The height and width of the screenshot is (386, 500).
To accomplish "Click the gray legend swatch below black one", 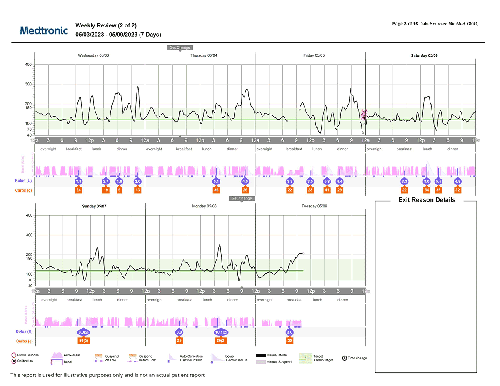I will pyautogui.click(x=261, y=361).
